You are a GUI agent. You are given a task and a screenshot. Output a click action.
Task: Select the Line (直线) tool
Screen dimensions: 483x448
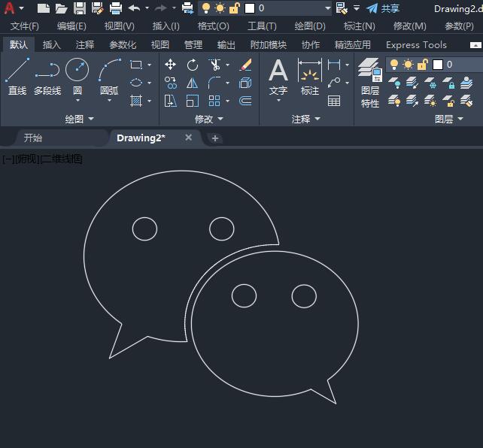17,77
